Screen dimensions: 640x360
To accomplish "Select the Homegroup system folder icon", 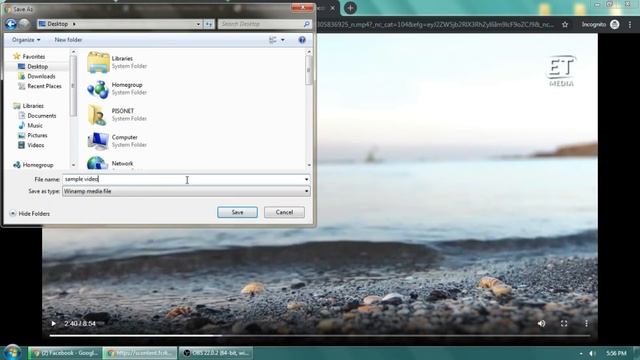I will [x=98, y=89].
